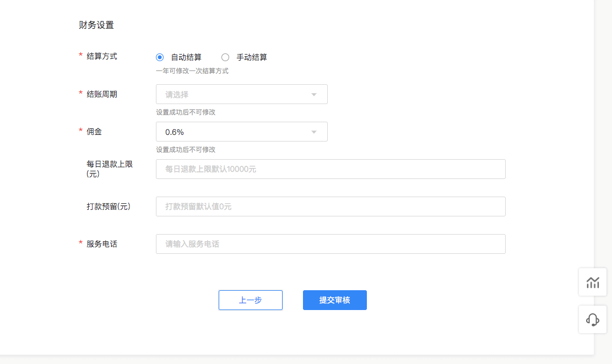Open the data statistics chart icon
The image size is (612, 364).
(x=593, y=282)
